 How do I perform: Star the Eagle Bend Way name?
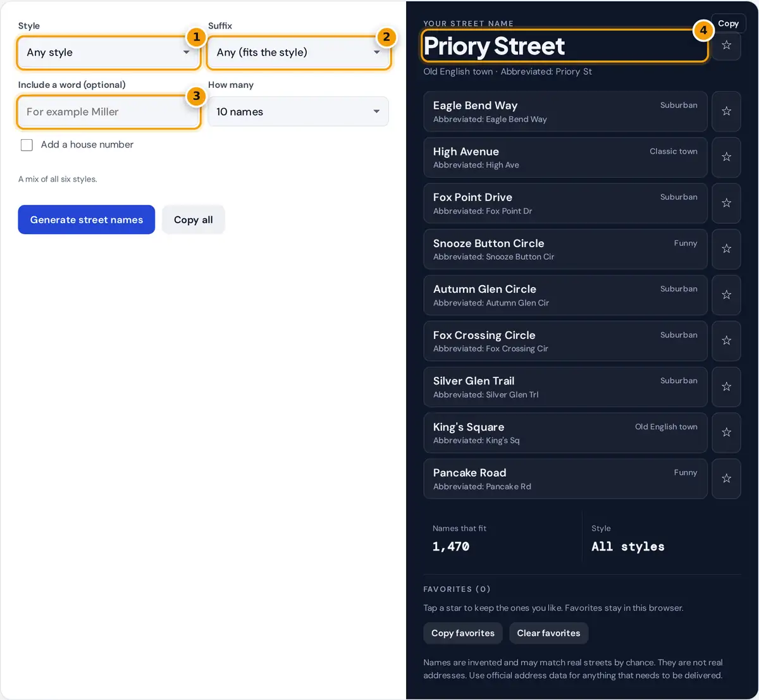tap(726, 111)
